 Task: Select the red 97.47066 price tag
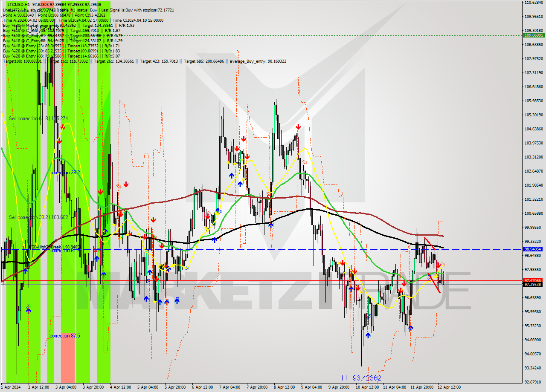click(534, 280)
